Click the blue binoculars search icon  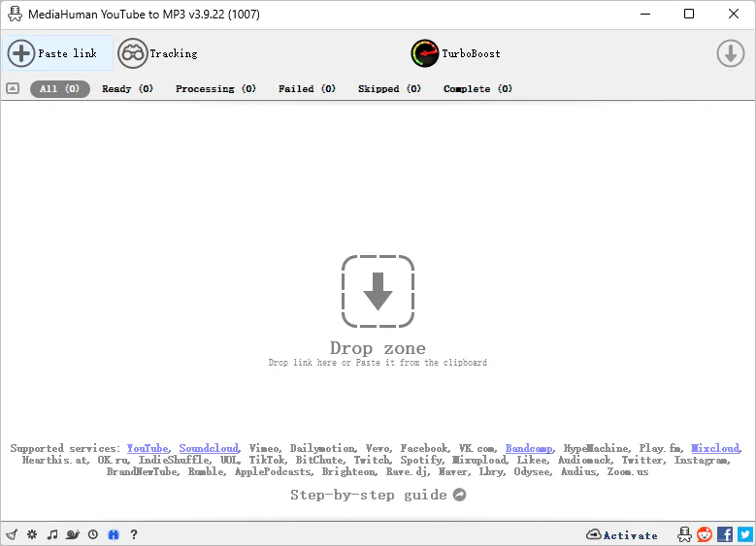pyautogui.click(x=114, y=534)
